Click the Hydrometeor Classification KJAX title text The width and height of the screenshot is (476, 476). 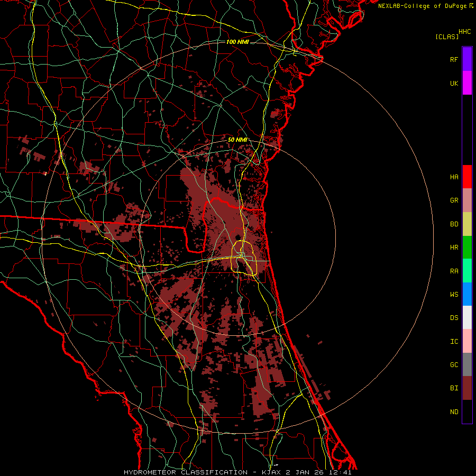pyautogui.click(x=237, y=472)
